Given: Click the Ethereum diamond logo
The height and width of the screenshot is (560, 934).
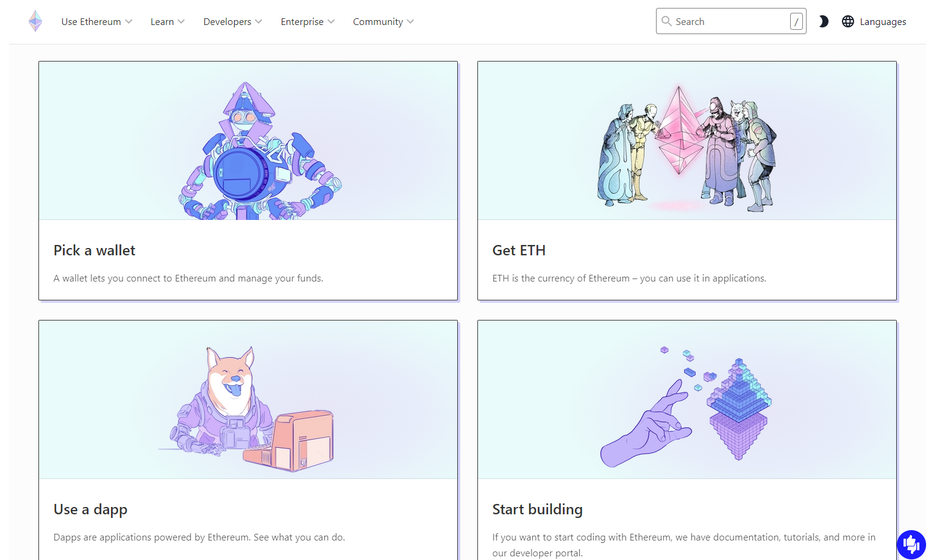Looking at the screenshot, I should tap(35, 21).
